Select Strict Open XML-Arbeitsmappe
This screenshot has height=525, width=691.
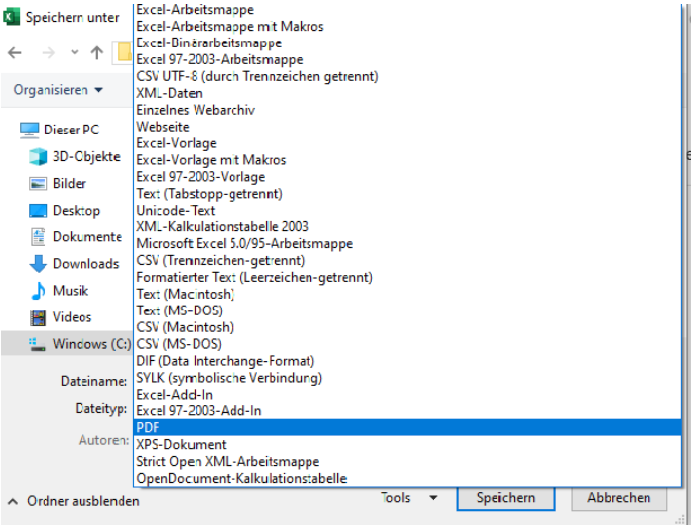point(407,462)
